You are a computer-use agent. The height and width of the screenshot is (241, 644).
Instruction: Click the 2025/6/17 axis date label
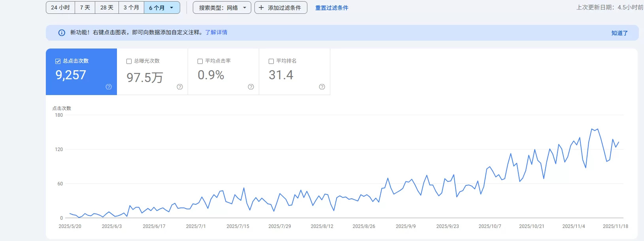tap(154, 226)
